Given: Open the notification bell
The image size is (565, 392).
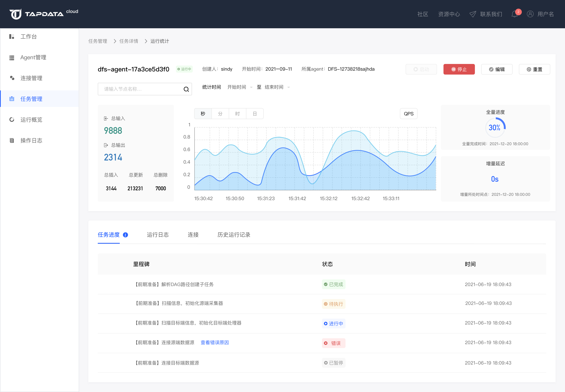Looking at the screenshot, I should click(515, 14).
